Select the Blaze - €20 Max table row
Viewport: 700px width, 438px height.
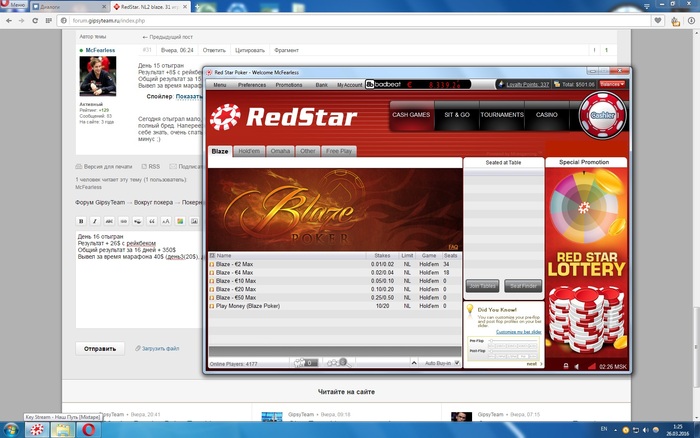pyautogui.click(x=335, y=289)
